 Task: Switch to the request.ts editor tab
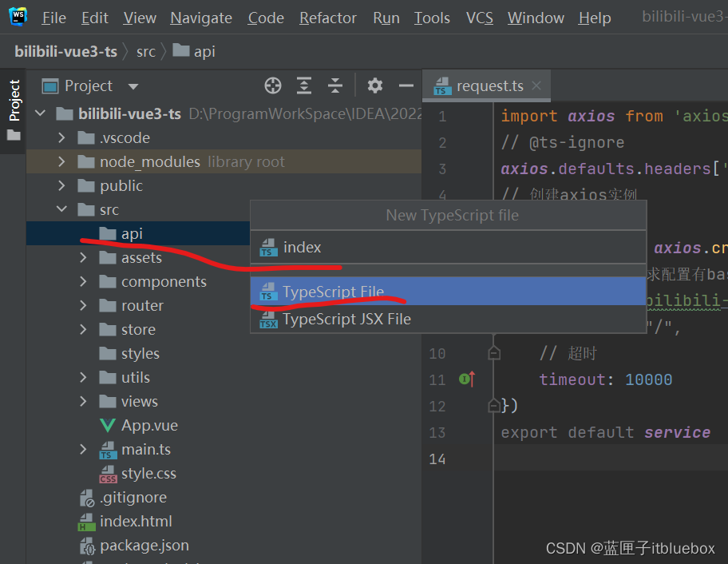[x=485, y=86]
